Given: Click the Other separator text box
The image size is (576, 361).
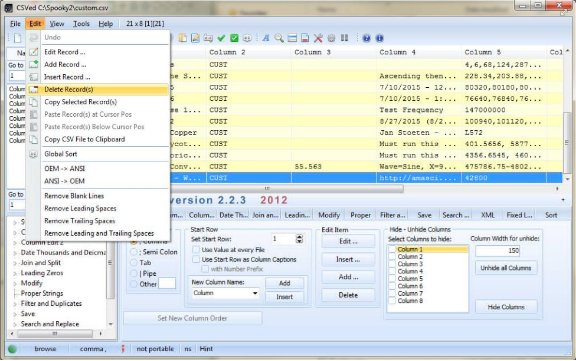Looking at the screenshot, I should point(167,284).
